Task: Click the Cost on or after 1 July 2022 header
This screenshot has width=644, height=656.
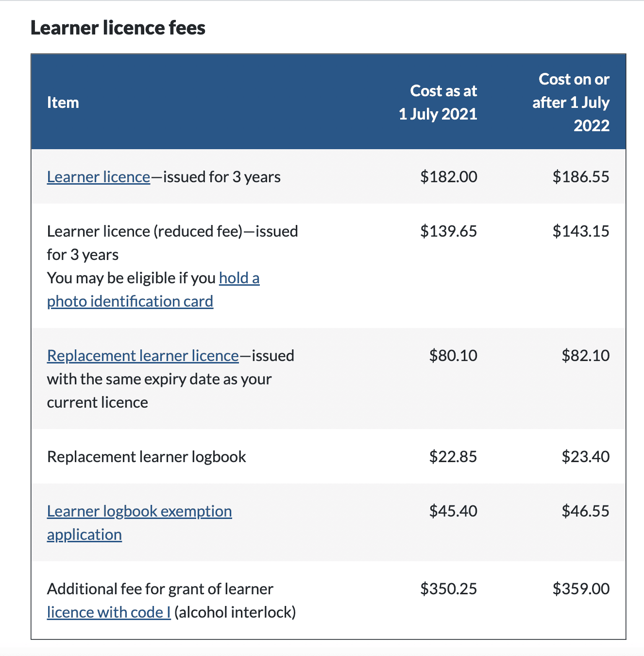Action: click(571, 103)
